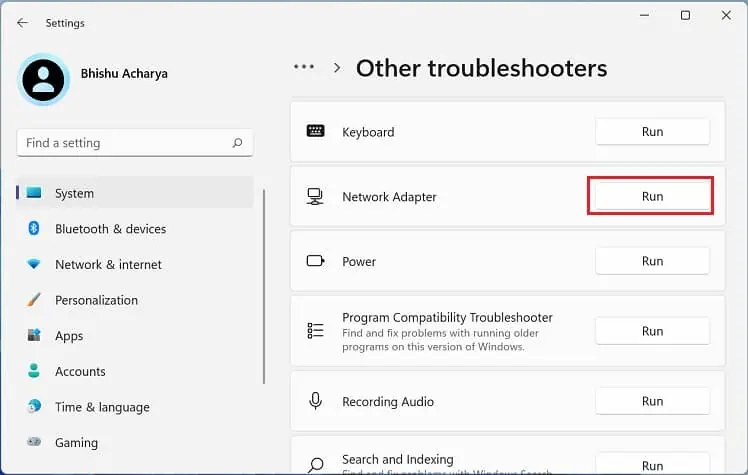748x475 pixels.
Task: Select the Bluetooth & devices icon
Action: pos(34,229)
